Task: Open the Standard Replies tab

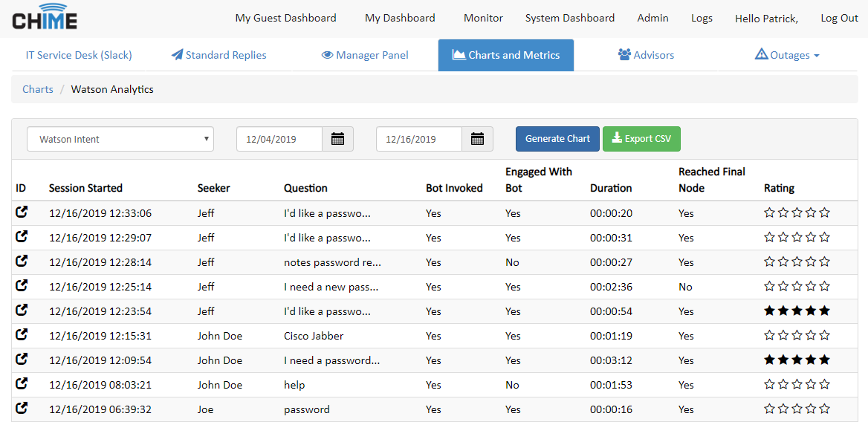Action: (218, 55)
